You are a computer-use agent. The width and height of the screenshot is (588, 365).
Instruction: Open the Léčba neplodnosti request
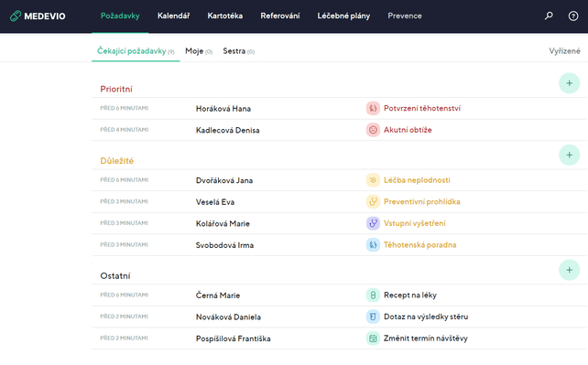[417, 180]
